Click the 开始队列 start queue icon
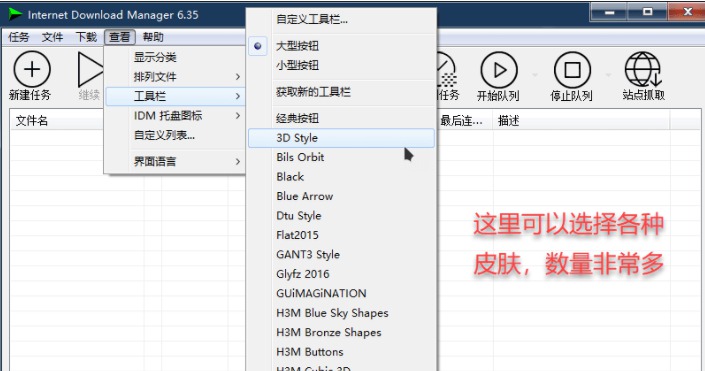The image size is (705, 371). coord(499,70)
